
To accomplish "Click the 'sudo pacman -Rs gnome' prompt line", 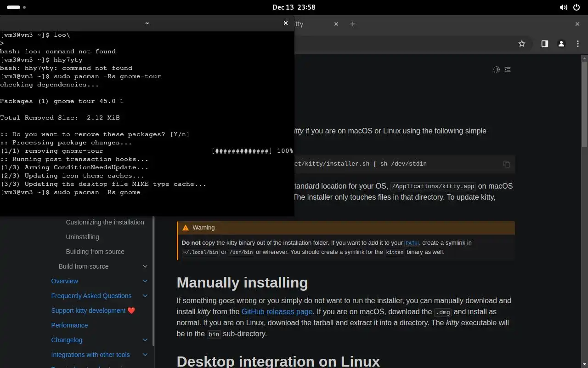I will pos(70,192).
